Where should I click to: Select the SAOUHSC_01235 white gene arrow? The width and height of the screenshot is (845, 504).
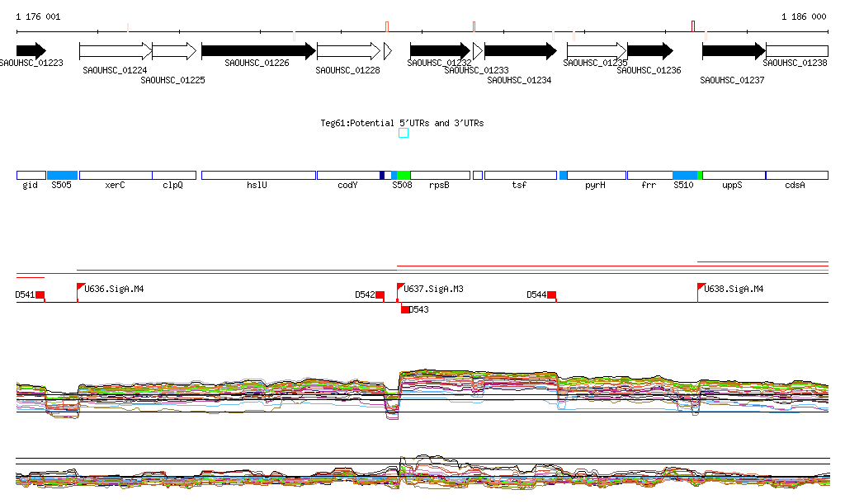point(596,51)
